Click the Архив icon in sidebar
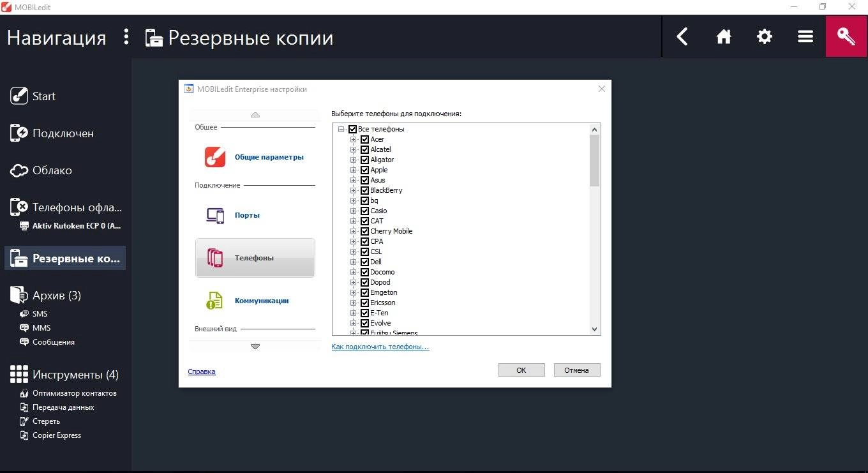 (x=19, y=295)
